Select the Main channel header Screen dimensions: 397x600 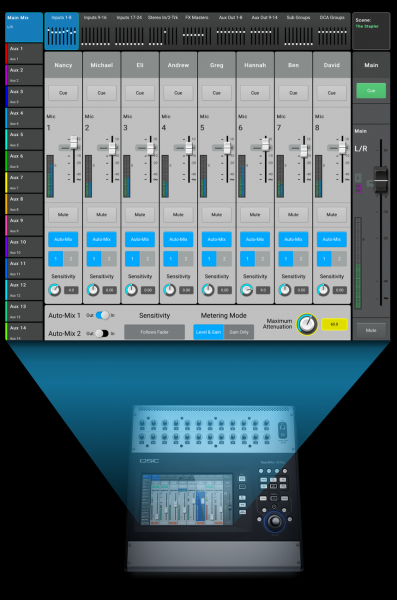[371, 65]
